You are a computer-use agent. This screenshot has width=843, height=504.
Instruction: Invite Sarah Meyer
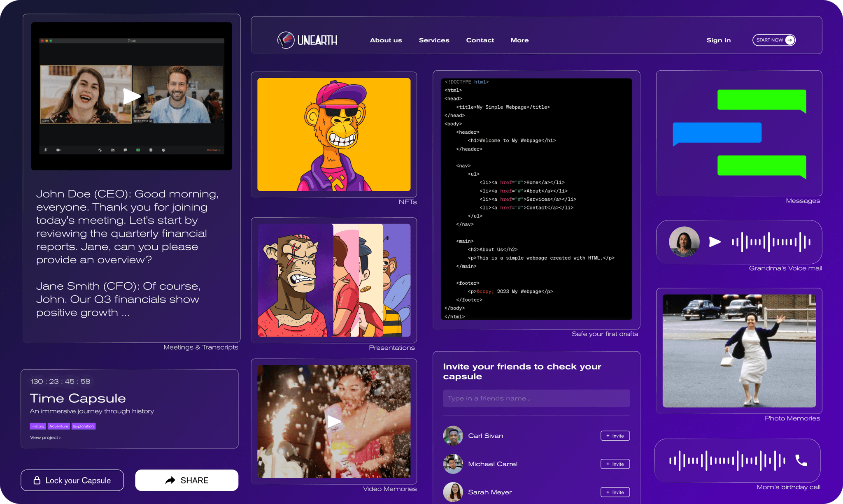[x=615, y=492]
